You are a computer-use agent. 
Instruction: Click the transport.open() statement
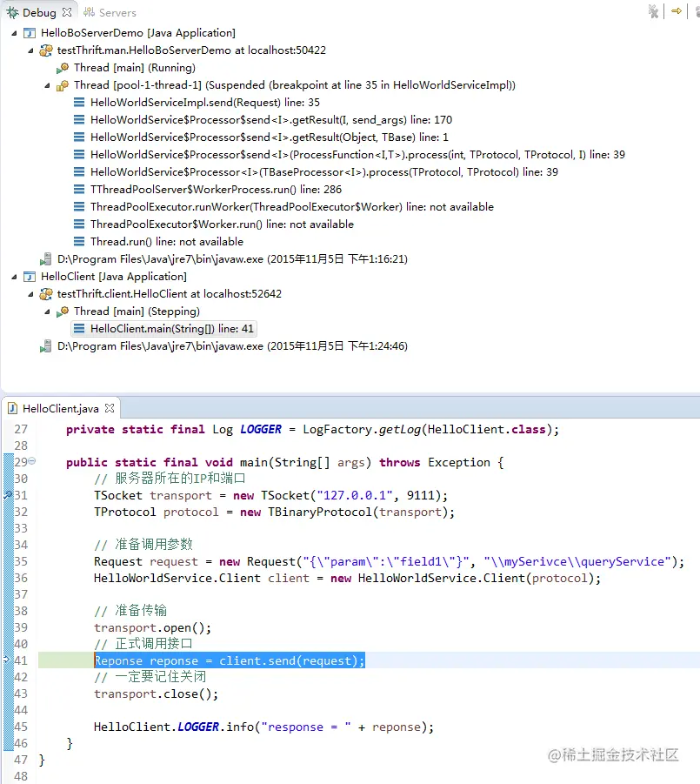[x=152, y=627]
